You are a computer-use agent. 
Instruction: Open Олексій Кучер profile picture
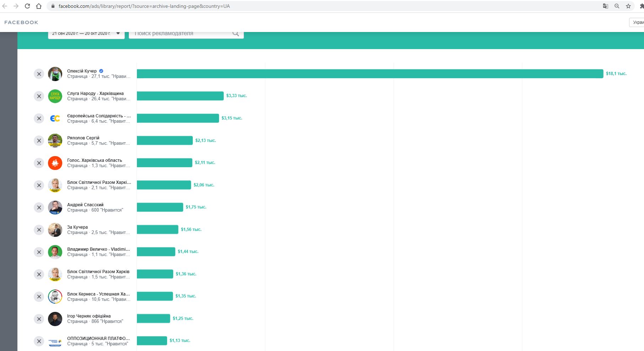tap(55, 74)
